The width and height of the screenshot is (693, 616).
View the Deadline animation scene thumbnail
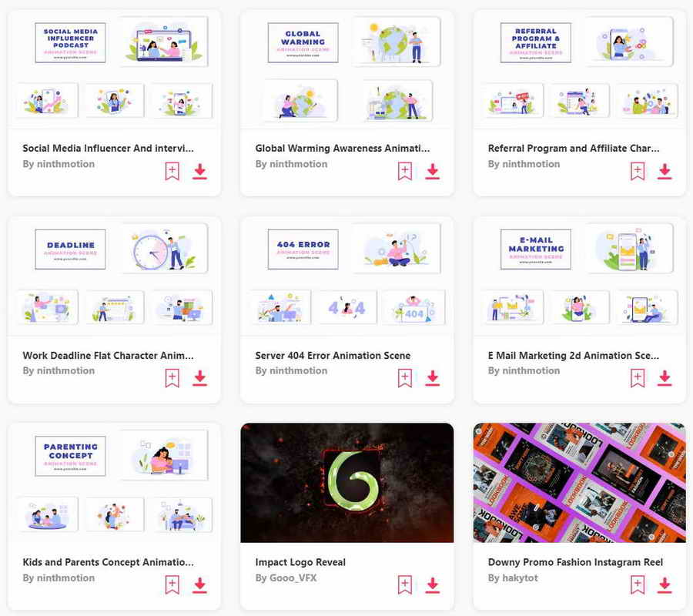[x=114, y=276]
